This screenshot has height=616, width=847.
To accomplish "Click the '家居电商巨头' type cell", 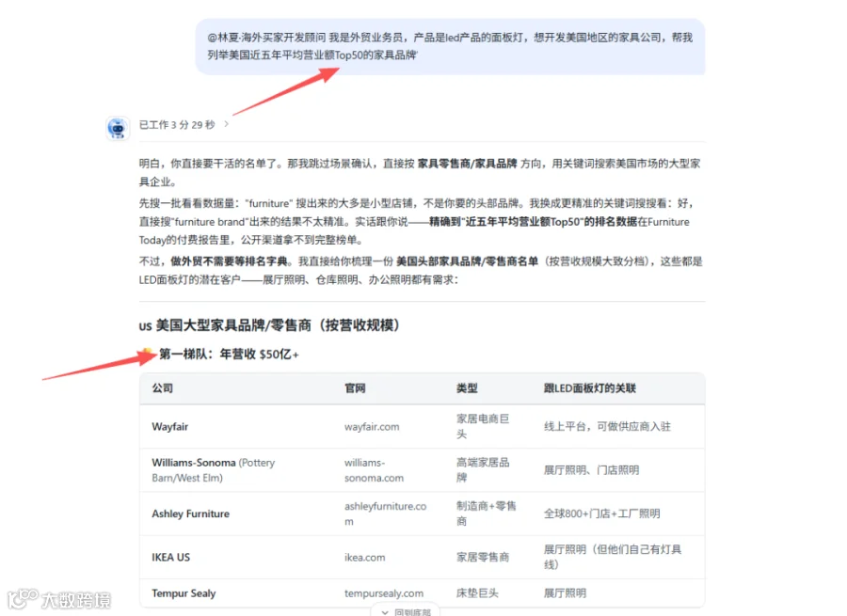I will pyautogui.click(x=483, y=426).
